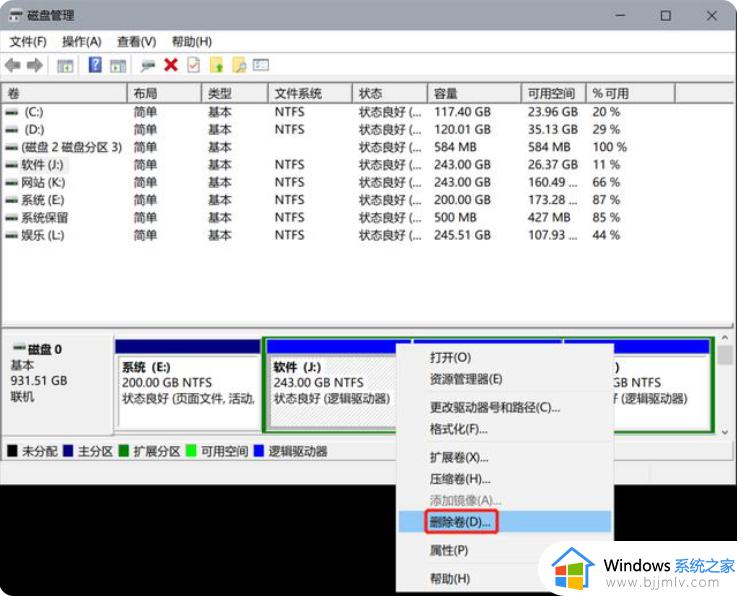Click the drive icon of 娱乐 (L:) row
This screenshot has height=596, width=740.
12,235
